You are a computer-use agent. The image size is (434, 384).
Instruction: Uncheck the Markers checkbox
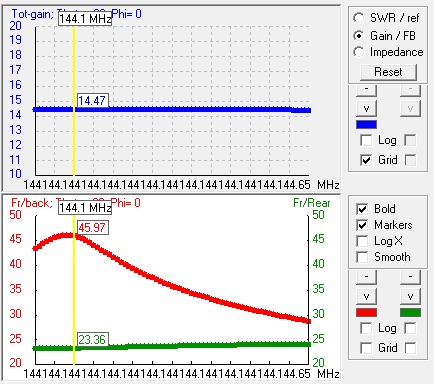362,225
